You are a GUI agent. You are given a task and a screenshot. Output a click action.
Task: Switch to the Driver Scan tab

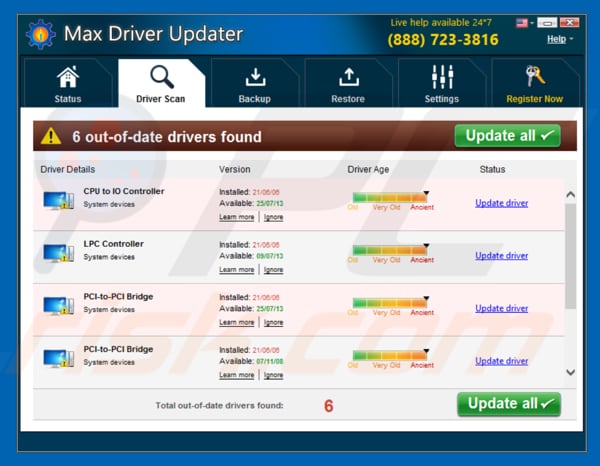click(x=161, y=83)
